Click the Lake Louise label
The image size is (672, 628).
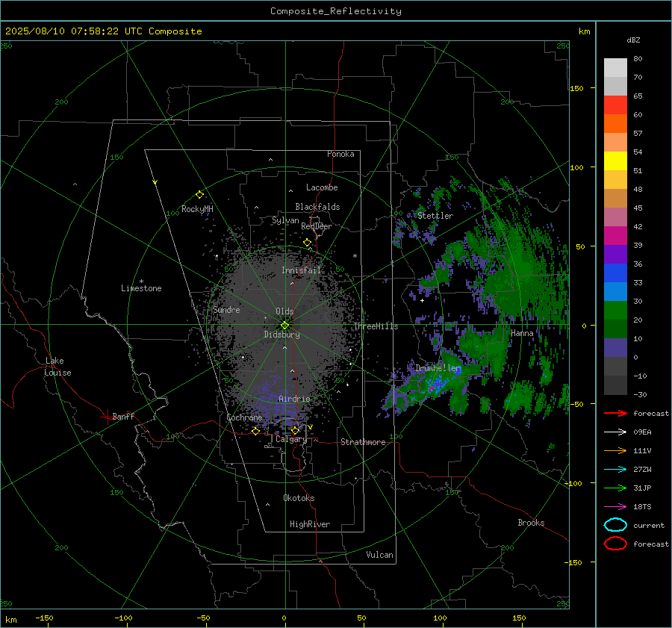(57, 367)
